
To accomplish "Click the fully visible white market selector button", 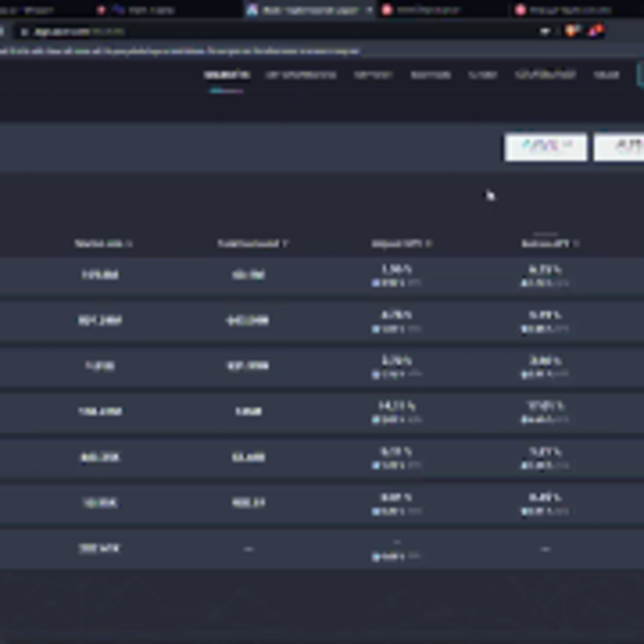I will tap(546, 147).
